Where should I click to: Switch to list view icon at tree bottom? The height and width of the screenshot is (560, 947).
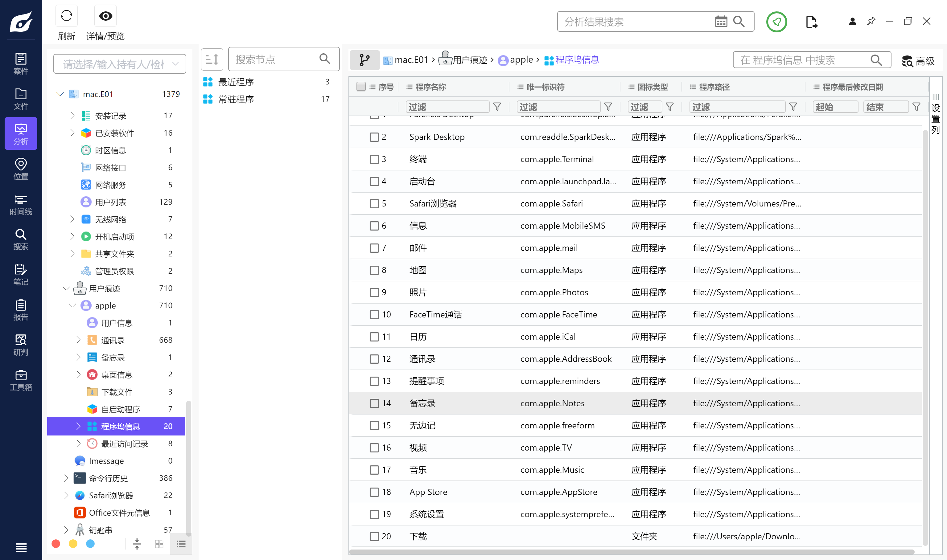pyautogui.click(x=181, y=544)
